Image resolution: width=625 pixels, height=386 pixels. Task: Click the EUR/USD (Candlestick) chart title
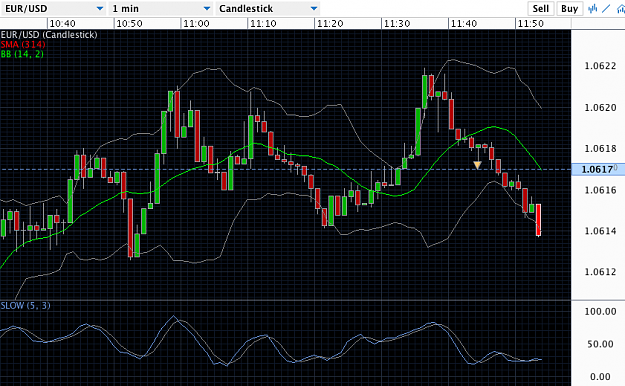click(49, 35)
